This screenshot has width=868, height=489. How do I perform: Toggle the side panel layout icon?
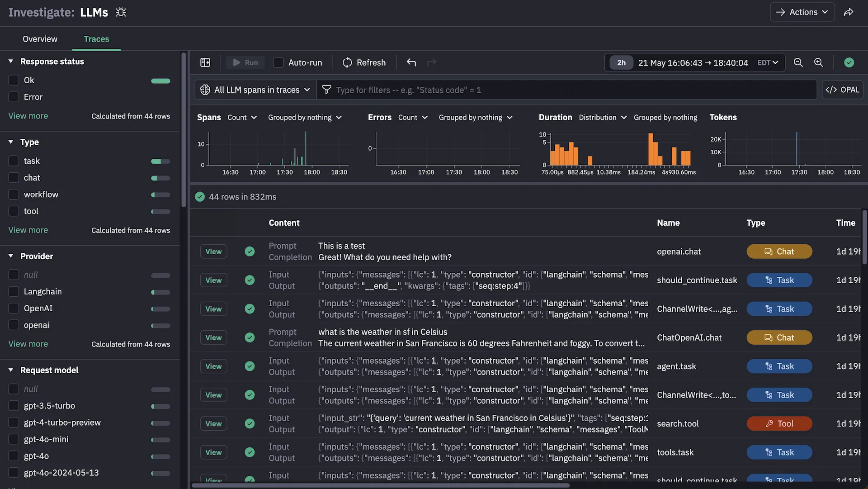point(205,62)
